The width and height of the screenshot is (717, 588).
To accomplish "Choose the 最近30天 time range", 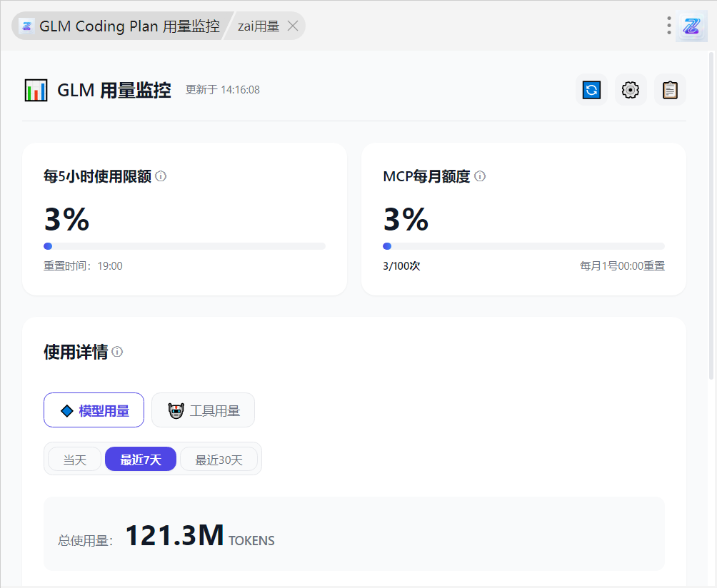I will pyautogui.click(x=219, y=460).
